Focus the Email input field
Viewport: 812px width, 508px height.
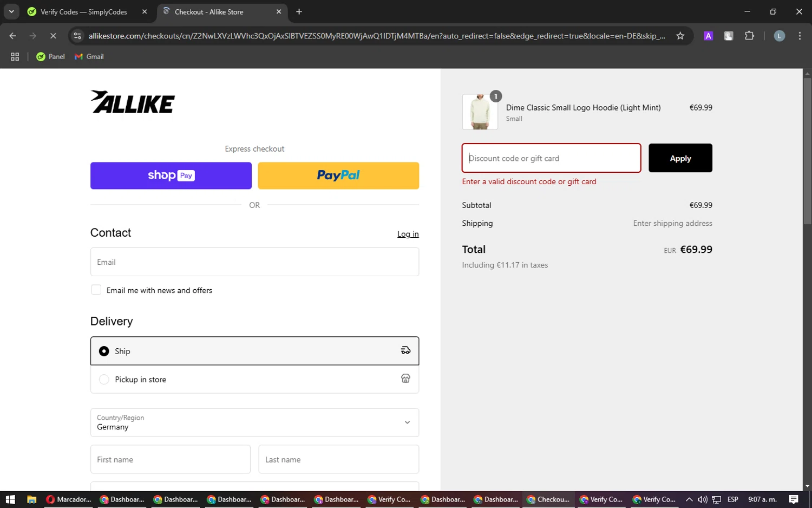254,262
